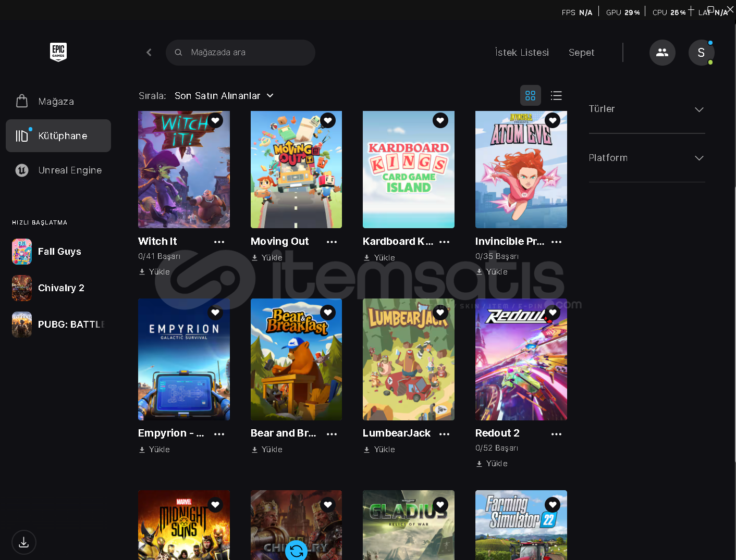Viewport: 736px width, 560px height.
Task: Click the Epic Games logo
Action: (x=58, y=52)
